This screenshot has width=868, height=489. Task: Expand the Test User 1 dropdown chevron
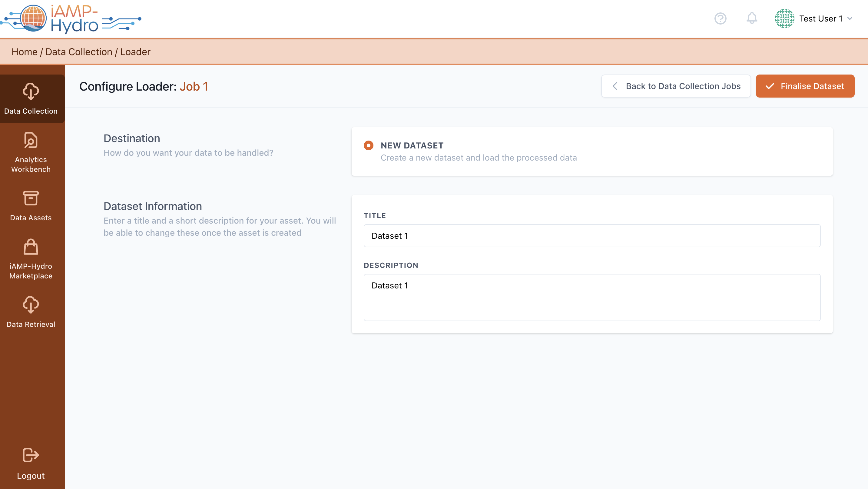click(x=850, y=18)
